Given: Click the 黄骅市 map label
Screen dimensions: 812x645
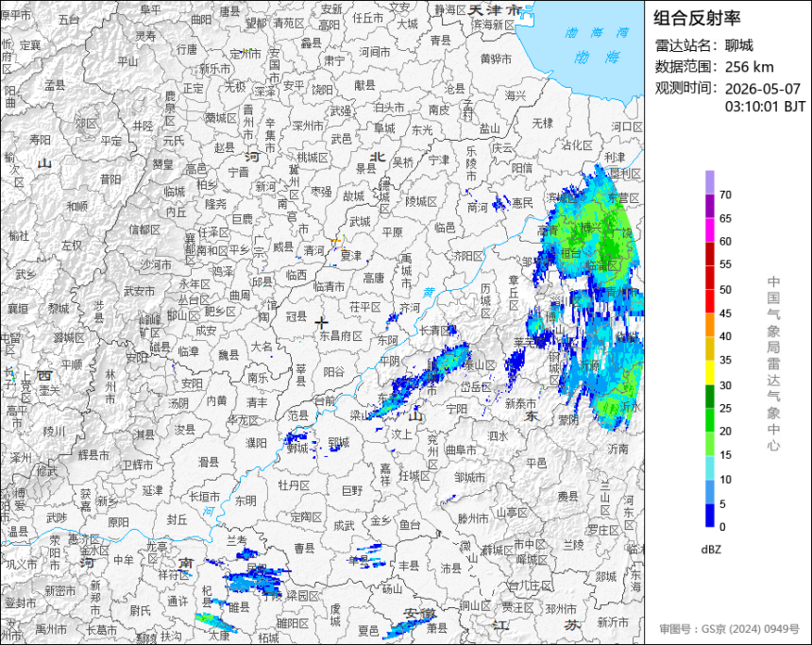Looking at the screenshot, I should pyautogui.click(x=496, y=59).
